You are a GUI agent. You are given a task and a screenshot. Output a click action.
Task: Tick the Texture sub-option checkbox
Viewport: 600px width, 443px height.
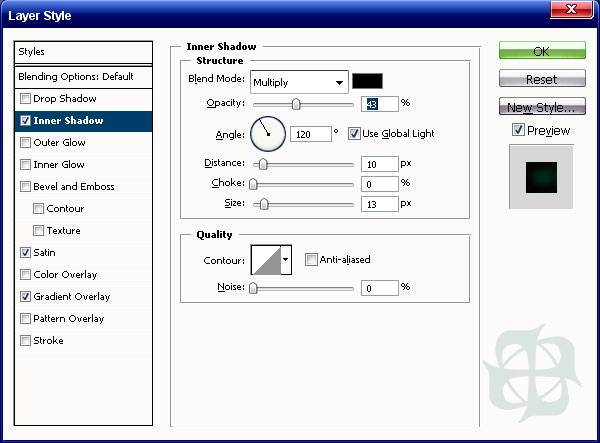point(38,231)
